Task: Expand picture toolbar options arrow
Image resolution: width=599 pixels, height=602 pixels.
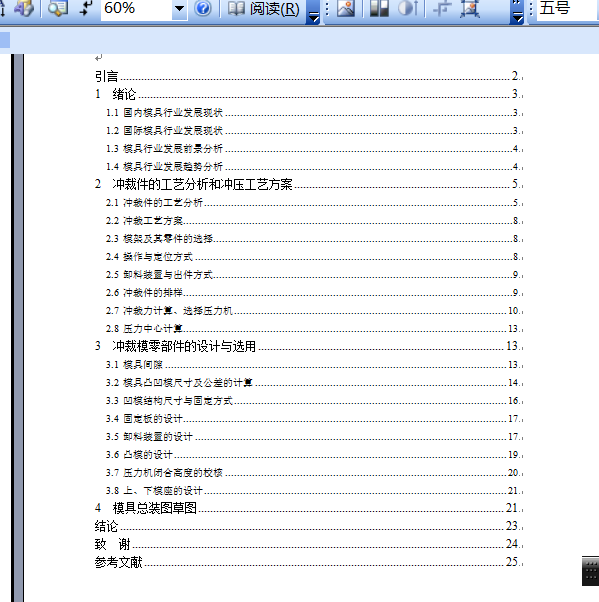Action: pyautogui.click(x=517, y=12)
